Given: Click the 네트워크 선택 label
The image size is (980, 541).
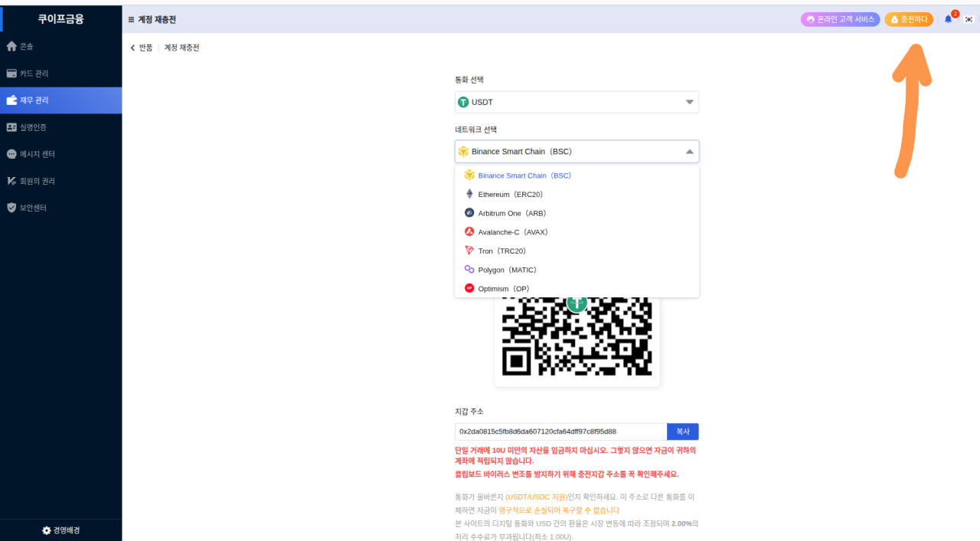Looking at the screenshot, I should 476,130.
